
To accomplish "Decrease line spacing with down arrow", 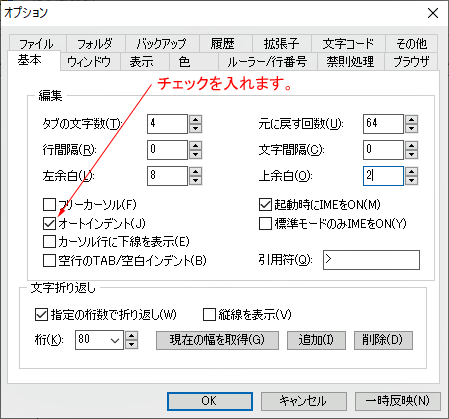I will coord(195,154).
